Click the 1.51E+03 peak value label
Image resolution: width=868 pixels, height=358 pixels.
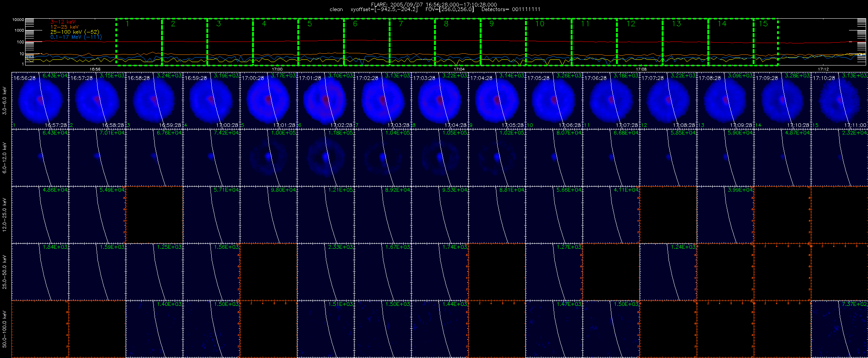coord(341,304)
